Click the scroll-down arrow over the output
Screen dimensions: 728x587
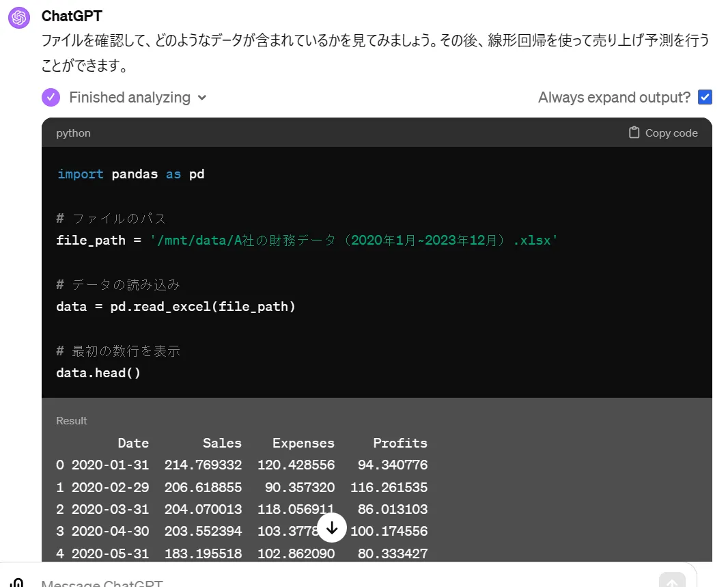click(332, 528)
